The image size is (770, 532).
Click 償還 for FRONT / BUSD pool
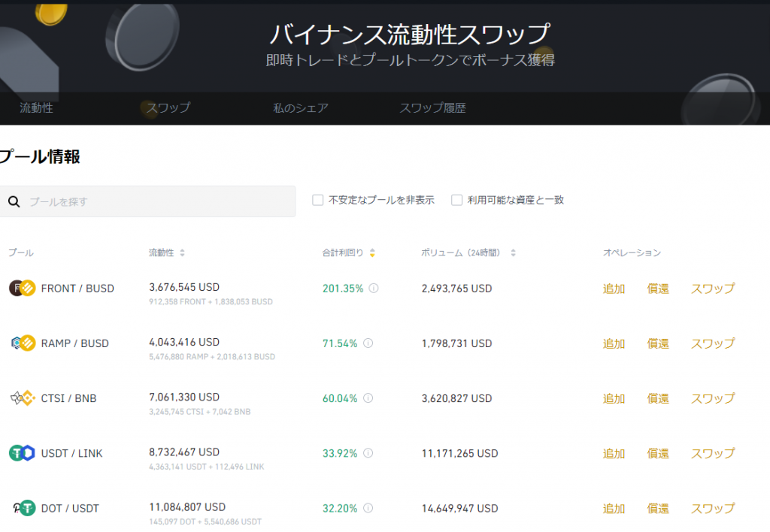coord(658,289)
